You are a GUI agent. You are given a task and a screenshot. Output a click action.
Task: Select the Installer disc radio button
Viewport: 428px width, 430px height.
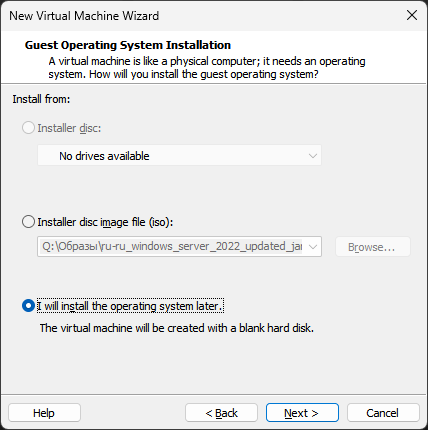28,128
